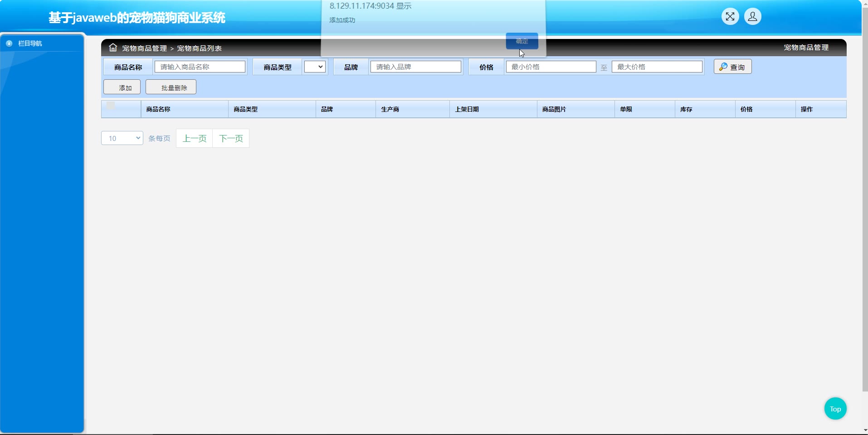Click the 最大价格 input field
The image size is (868, 435).
coord(657,67)
